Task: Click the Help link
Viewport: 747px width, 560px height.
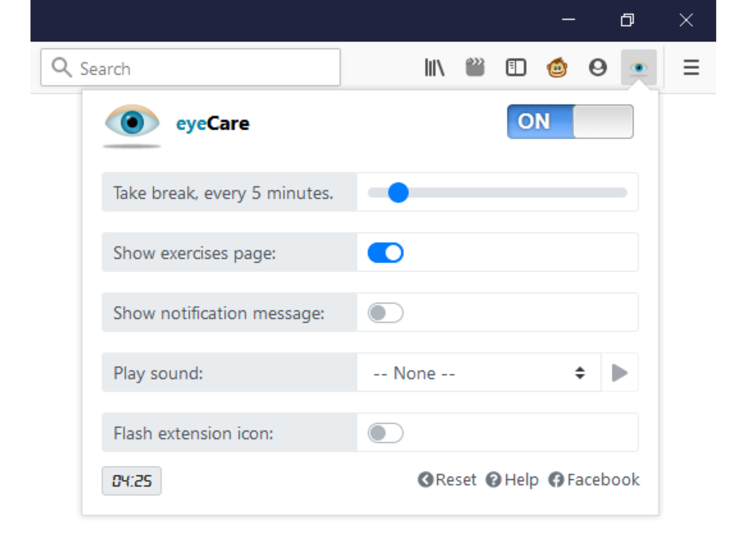Action: (516, 480)
